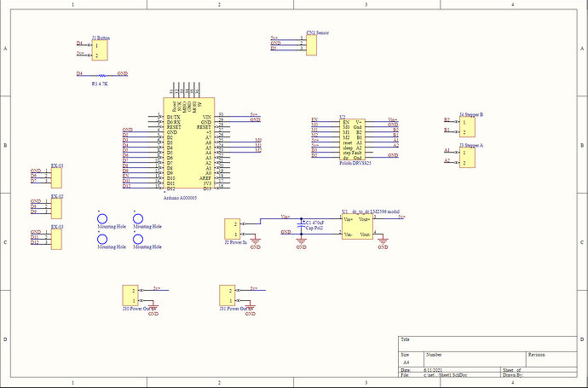Click the VIN pin label on the Arduino

click(x=206, y=117)
